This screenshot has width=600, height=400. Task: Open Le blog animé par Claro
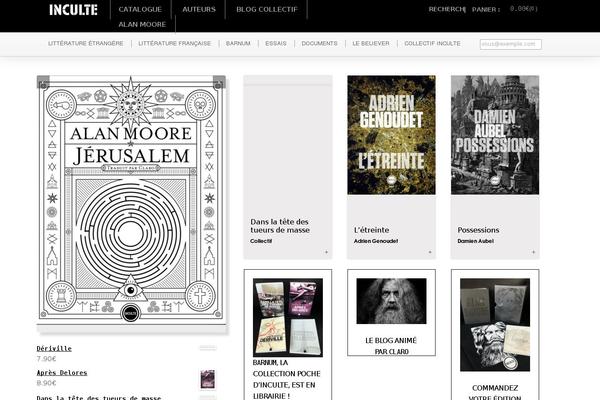pos(391,346)
